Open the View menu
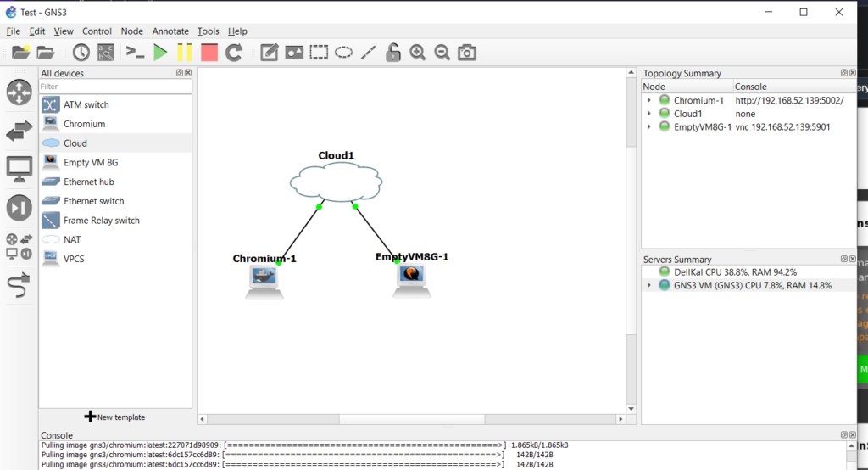The height and width of the screenshot is (470, 868). (63, 31)
